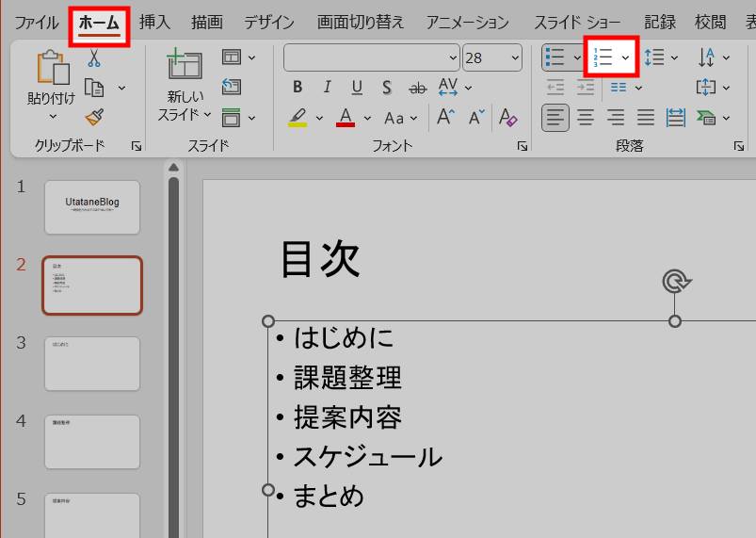This screenshot has height=538, width=756.
Task: Click the Align Text vertical alignment icon
Action: pyautogui.click(x=706, y=88)
